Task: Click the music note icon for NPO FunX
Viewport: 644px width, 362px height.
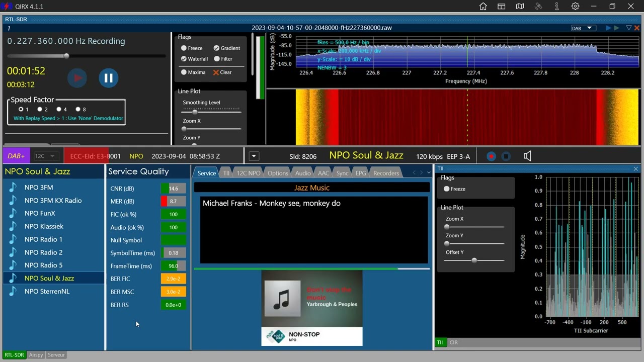Action: click(14, 213)
